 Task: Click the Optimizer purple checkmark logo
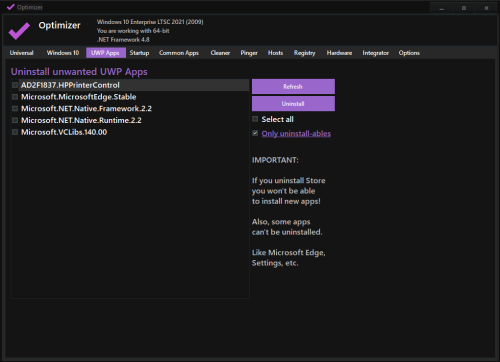tap(19, 31)
